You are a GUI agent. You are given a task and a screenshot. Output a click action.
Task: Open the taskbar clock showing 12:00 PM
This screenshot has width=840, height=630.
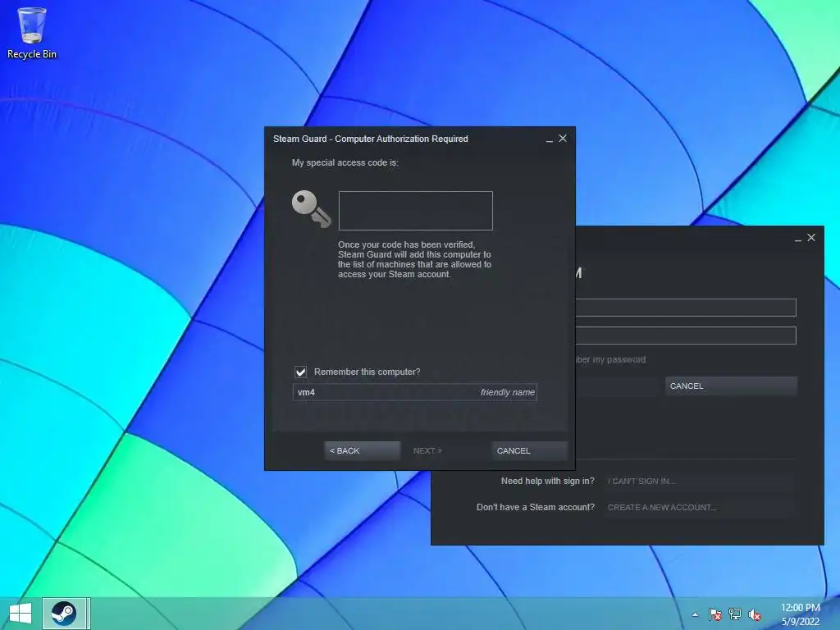tap(801, 614)
